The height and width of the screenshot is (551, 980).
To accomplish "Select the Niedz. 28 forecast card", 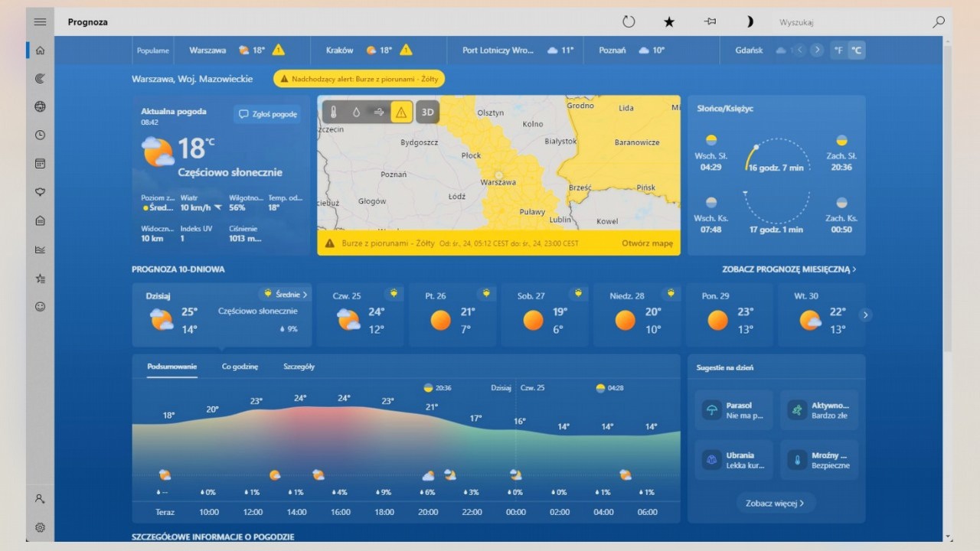I will tap(637, 315).
